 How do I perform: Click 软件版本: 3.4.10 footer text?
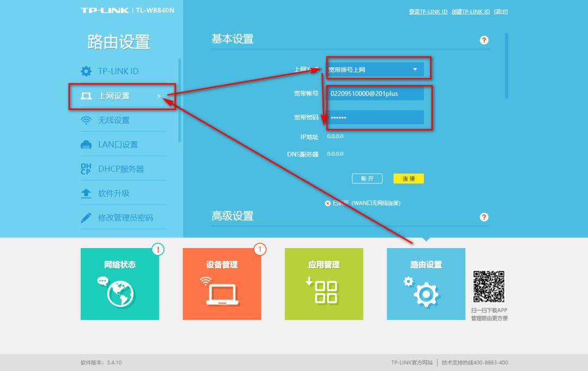point(101,362)
